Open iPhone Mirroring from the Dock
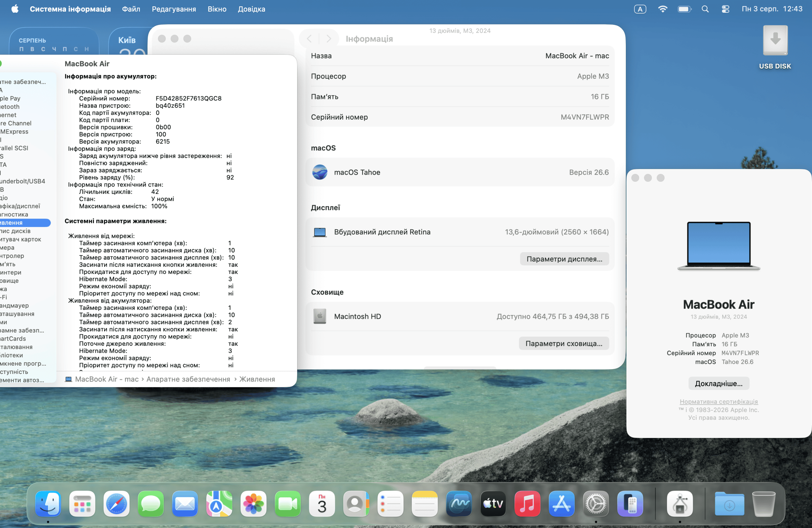Screen dimensions: 812x528 pos(631,504)
